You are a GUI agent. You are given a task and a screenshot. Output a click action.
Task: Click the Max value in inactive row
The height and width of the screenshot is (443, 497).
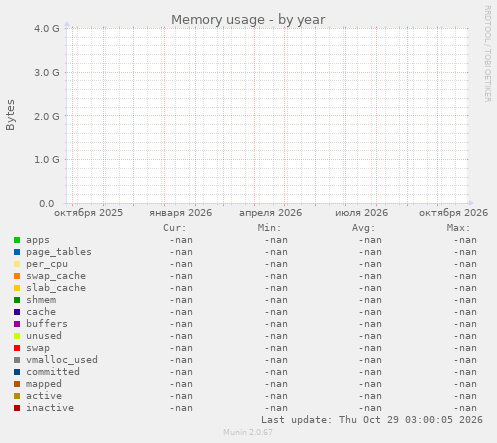click(465, 408)
